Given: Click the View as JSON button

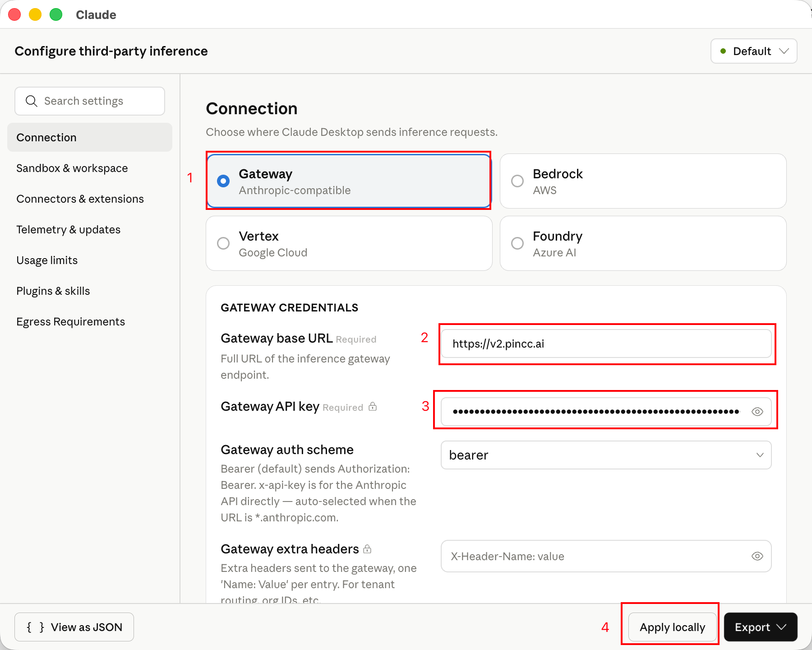Looking at the screenshot, I should [74, 627].
